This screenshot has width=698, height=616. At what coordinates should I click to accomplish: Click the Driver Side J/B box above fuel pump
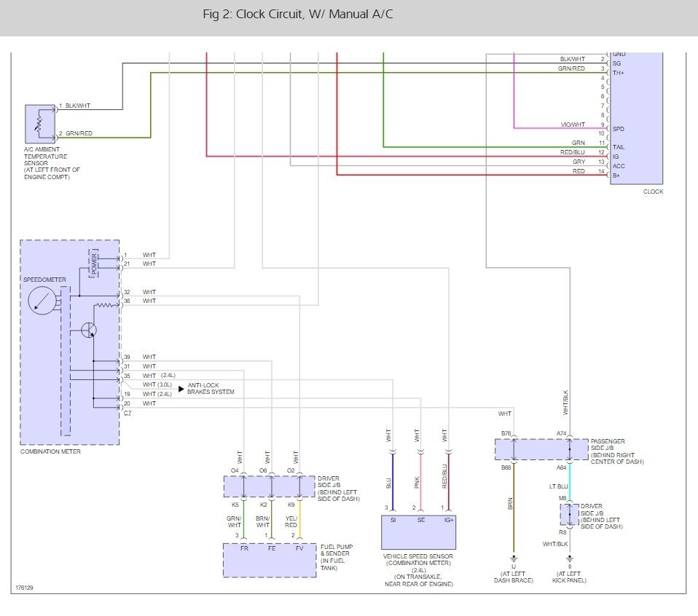(x=270, y=486)
